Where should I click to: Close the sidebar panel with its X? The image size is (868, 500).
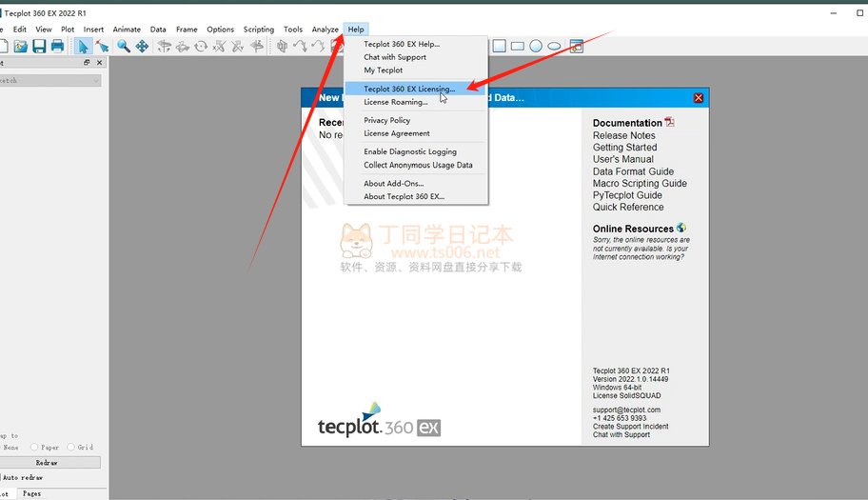(100, 63)
